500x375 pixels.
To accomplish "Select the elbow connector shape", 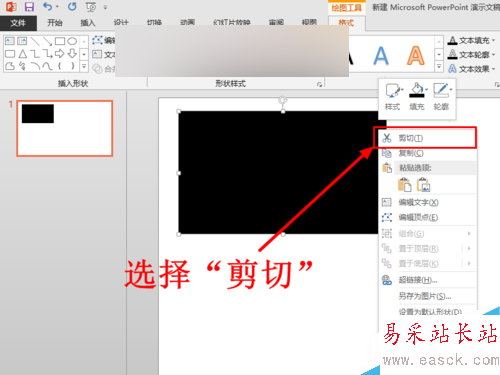I will click(x=35, y=54).
